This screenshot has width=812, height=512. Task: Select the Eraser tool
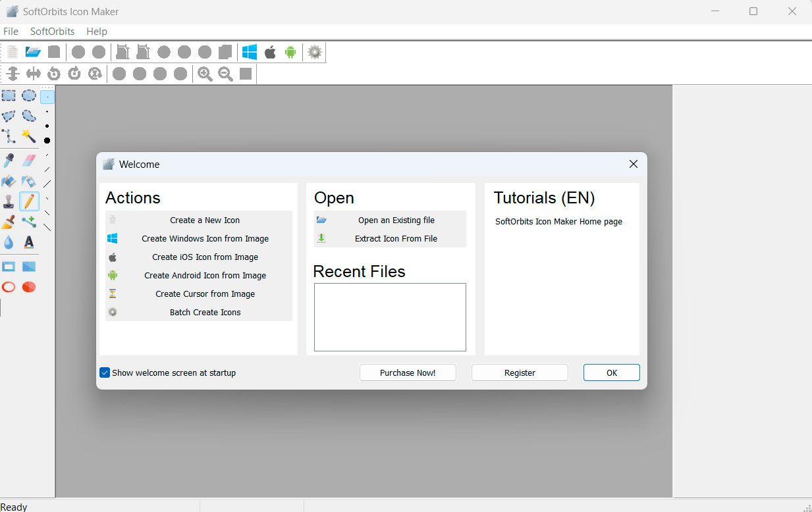29,161
